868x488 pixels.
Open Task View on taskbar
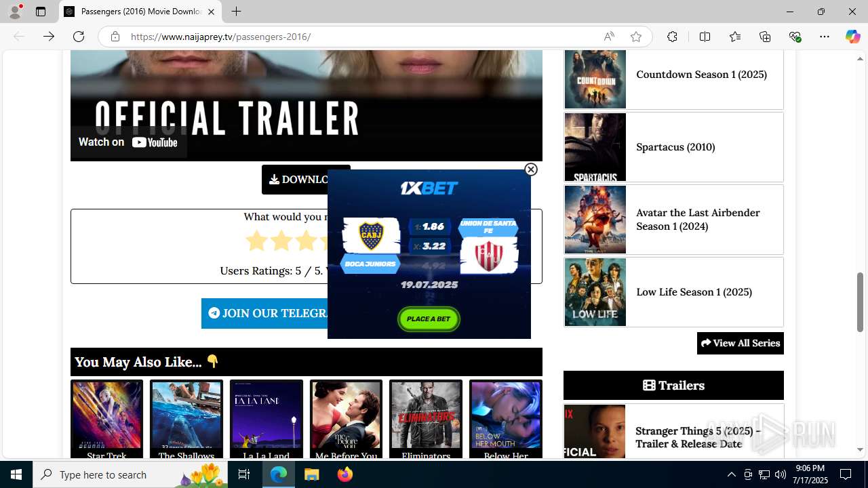point(244,474)
